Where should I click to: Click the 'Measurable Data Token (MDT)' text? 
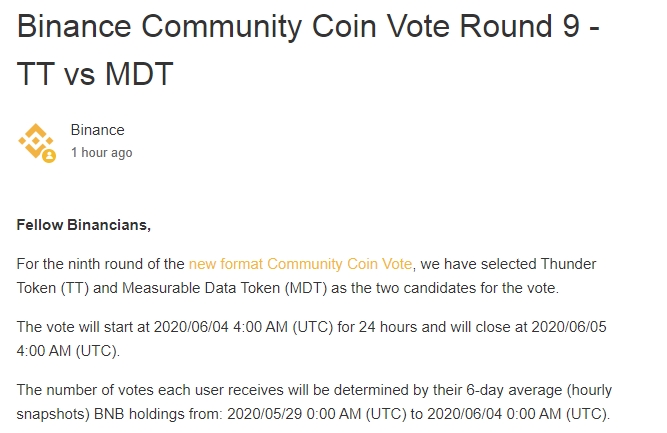click(x=225, y=288)
